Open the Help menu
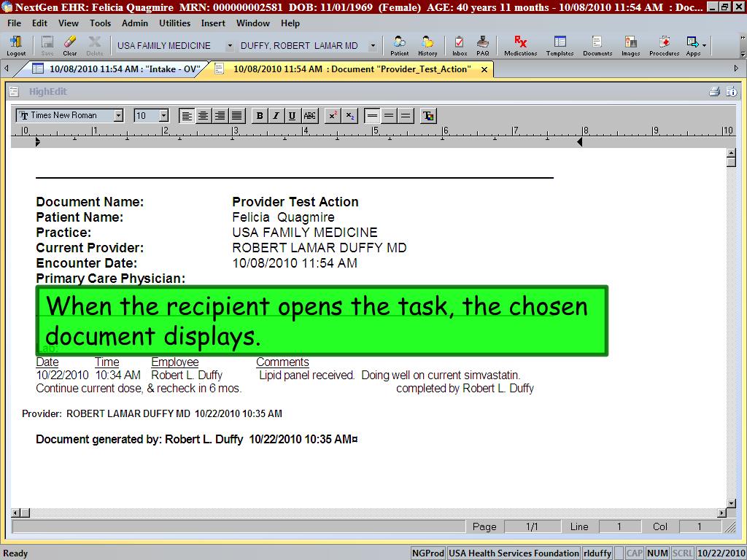 coord(290,23)
